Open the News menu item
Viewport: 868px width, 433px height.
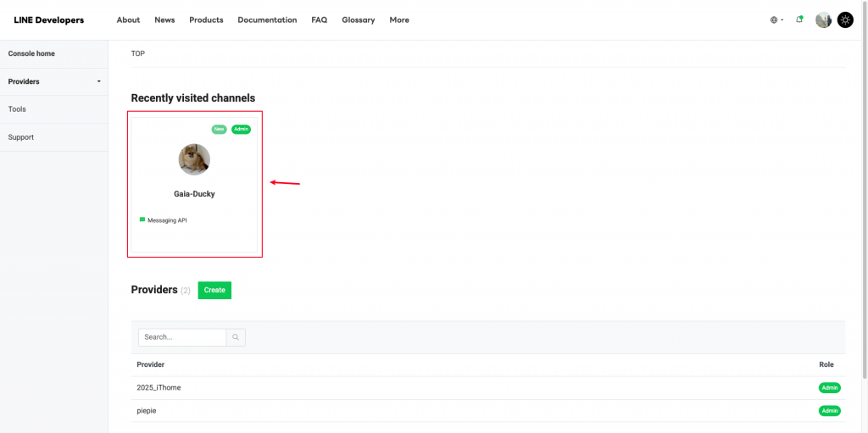tap(164, 20)
